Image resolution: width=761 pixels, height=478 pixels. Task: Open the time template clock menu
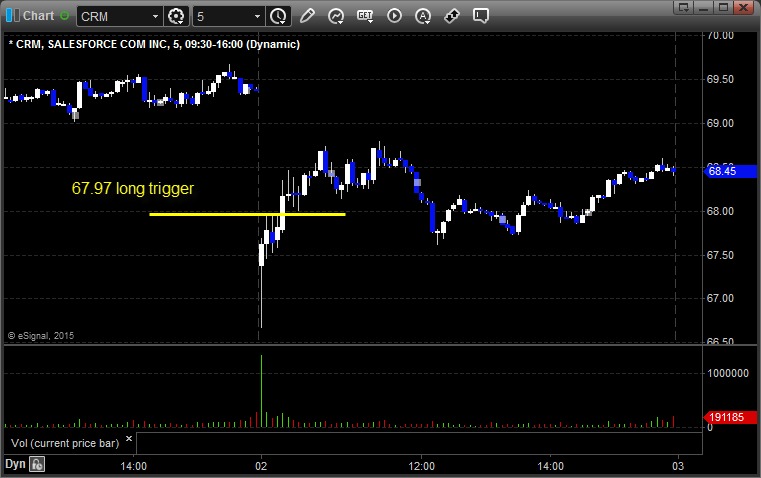279,16
